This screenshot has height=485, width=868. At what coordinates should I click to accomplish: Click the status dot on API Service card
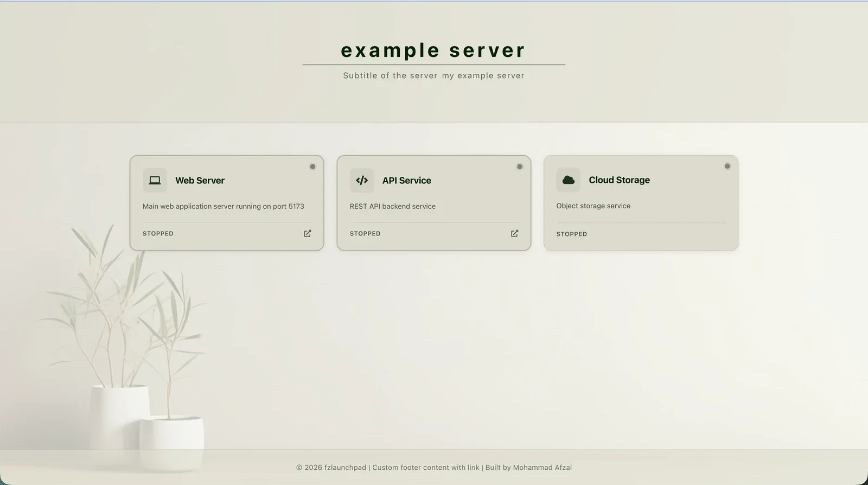pos(520,167)
